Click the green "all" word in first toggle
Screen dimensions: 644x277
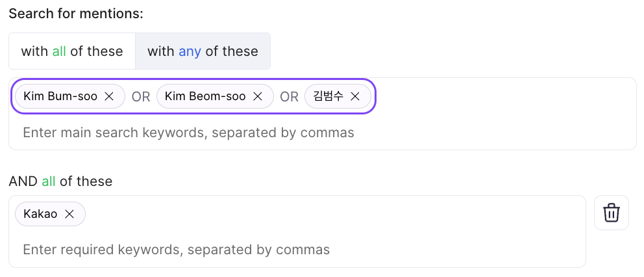(59, 51)
